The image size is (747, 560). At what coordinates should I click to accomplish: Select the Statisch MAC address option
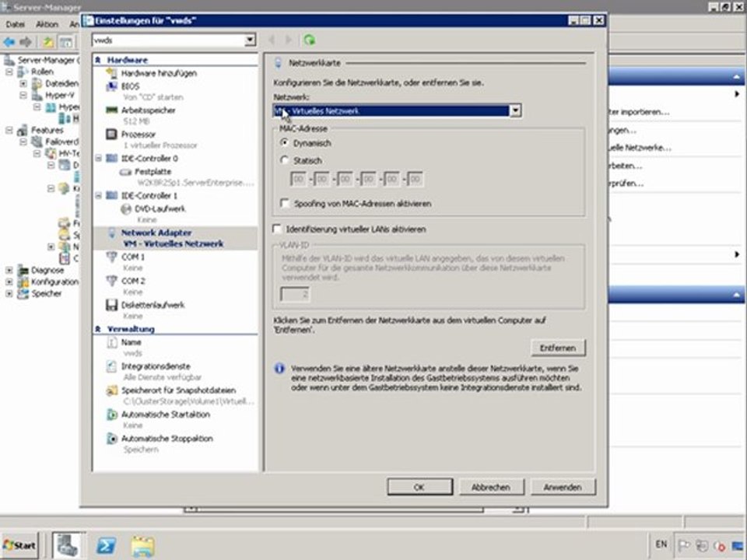(x=285, y=160)
